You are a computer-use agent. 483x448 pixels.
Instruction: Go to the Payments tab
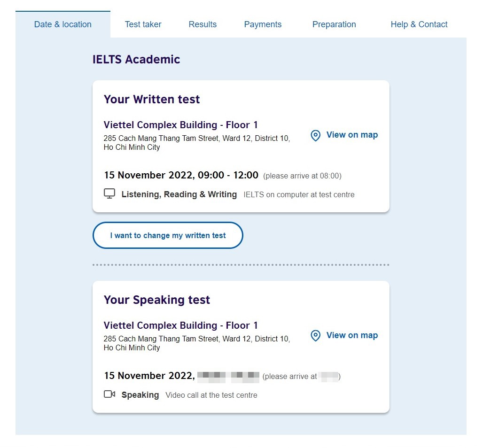coord(263,24)
